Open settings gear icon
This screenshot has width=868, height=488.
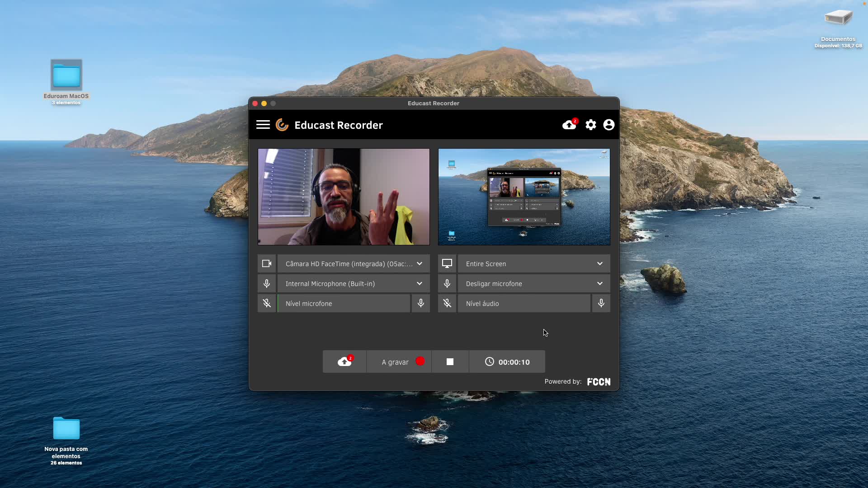[590, 125]
